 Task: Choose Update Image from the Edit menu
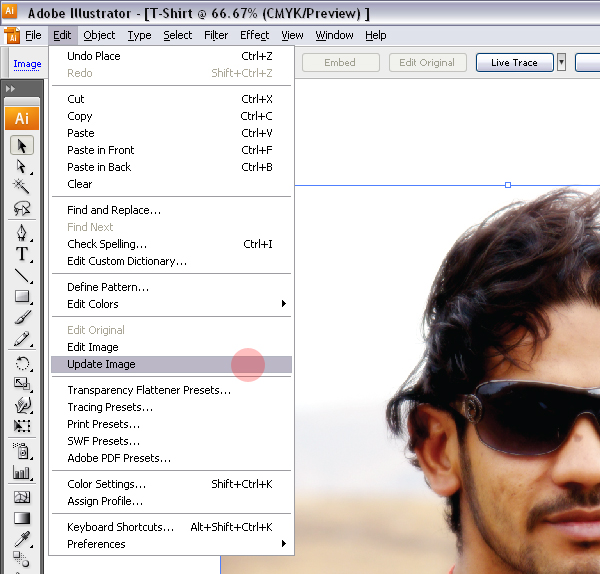pyautogui.click(x=171, y=364)
